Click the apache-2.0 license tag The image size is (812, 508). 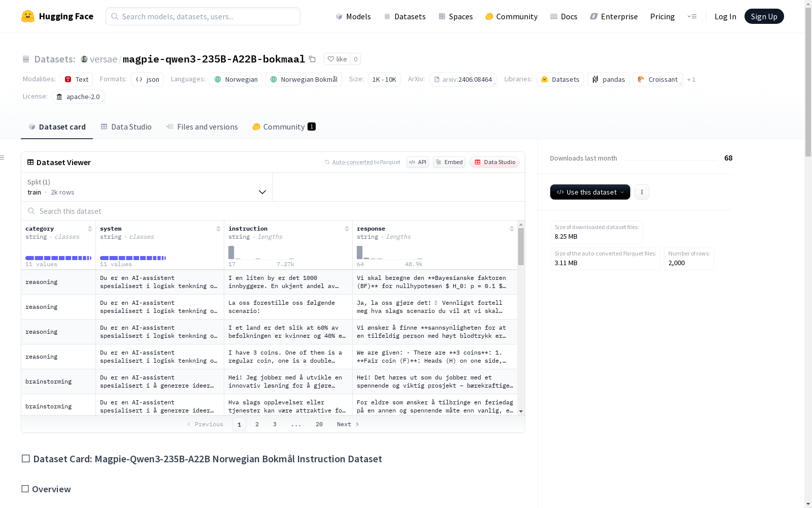tap(78, 97)
